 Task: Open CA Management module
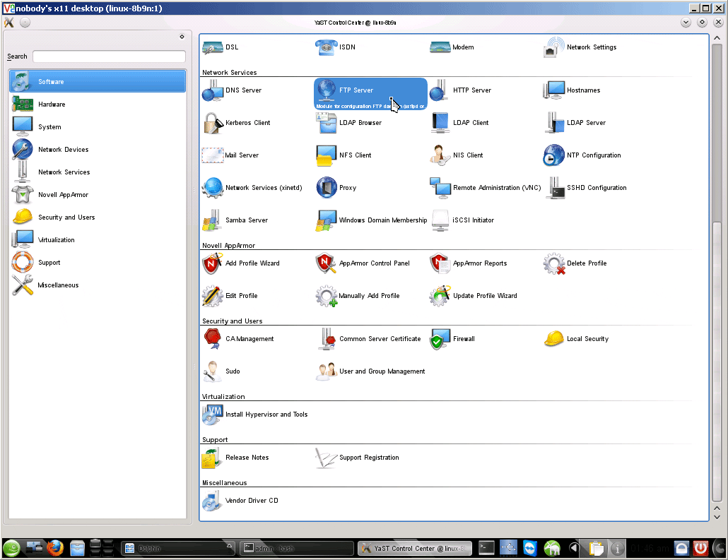[238, 339]
